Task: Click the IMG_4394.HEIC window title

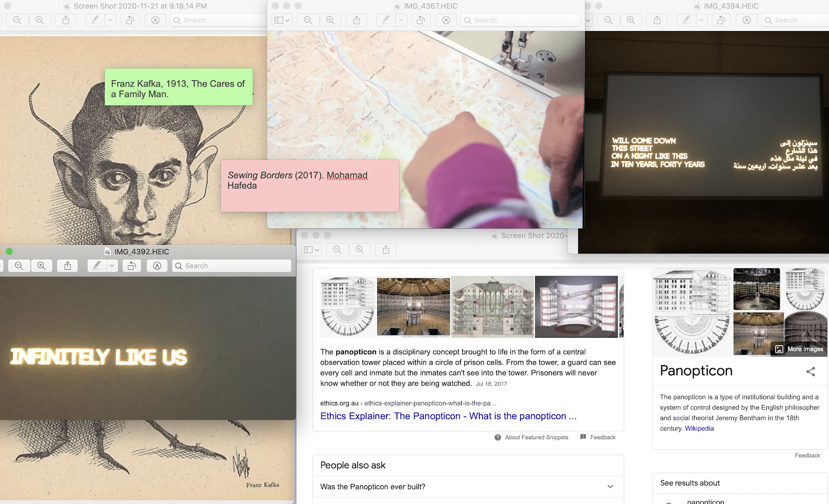Action: pos(731,6)
